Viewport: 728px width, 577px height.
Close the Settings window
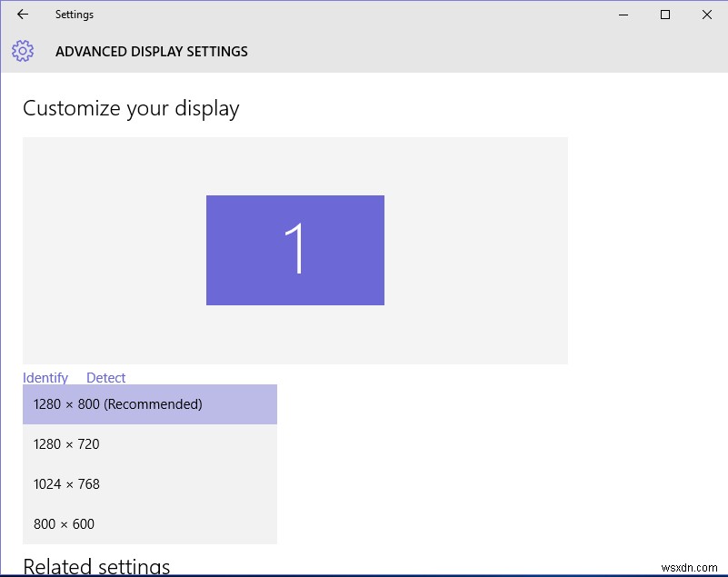707,15
